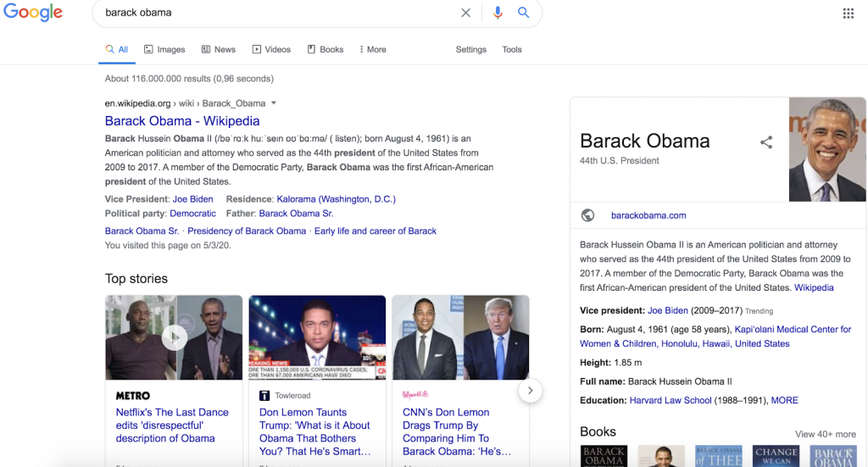The height and width of the screenshot is (467, 868).
Task: Share the Barack Obama knowledge panel
Action: pyautogui.click(x=766, y=142)
